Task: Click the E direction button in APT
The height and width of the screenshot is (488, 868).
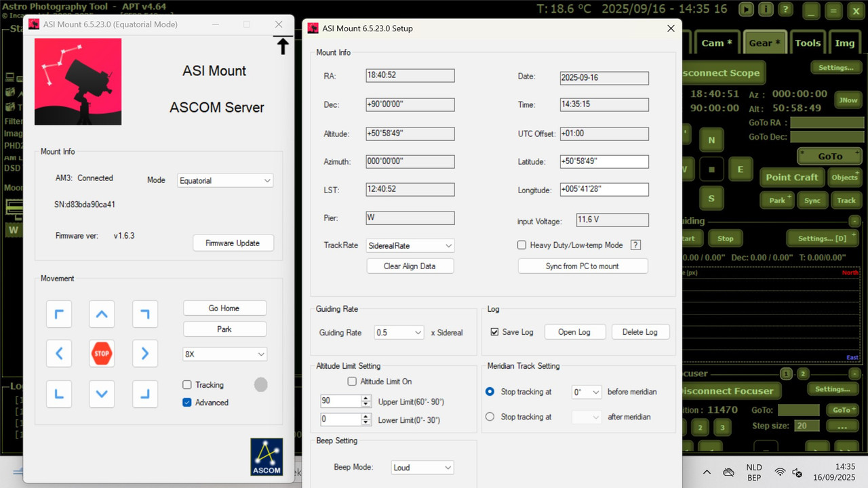Action: [741, 169]
